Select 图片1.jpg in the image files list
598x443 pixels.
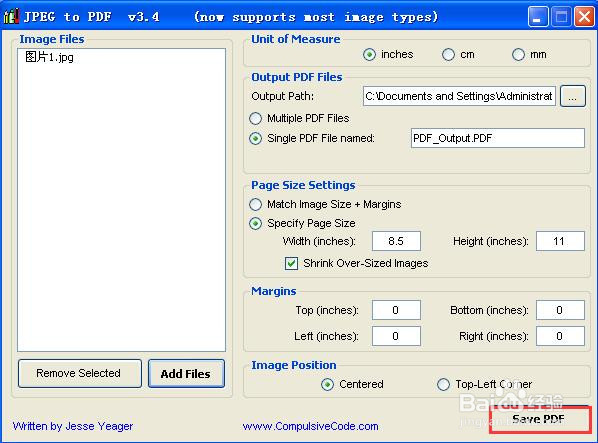(49, 57)
